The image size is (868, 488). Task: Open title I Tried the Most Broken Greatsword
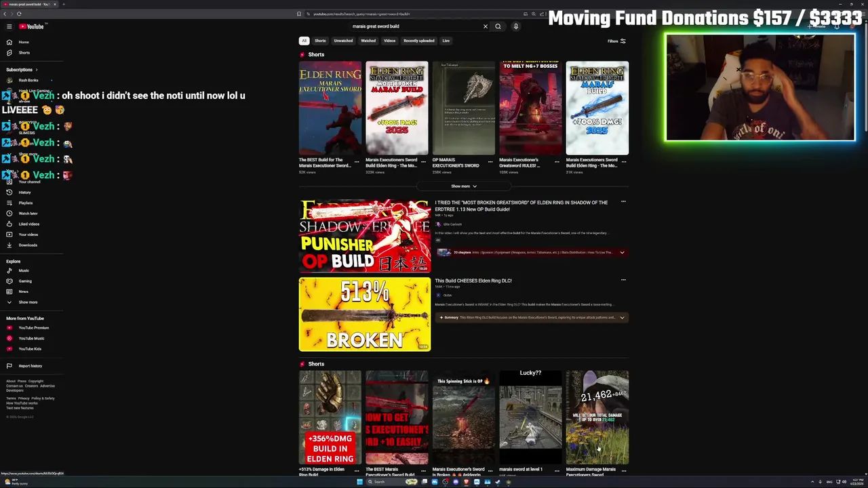coord(521,206)
